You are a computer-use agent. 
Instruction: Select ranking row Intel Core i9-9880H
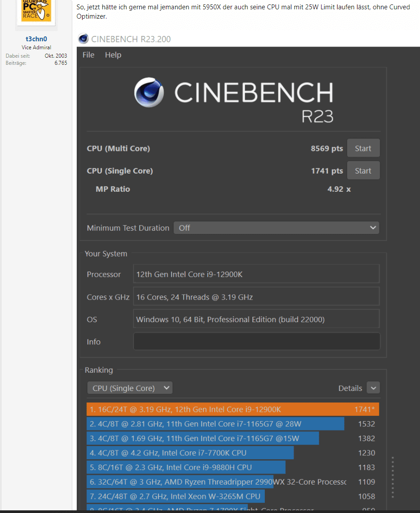233,467
